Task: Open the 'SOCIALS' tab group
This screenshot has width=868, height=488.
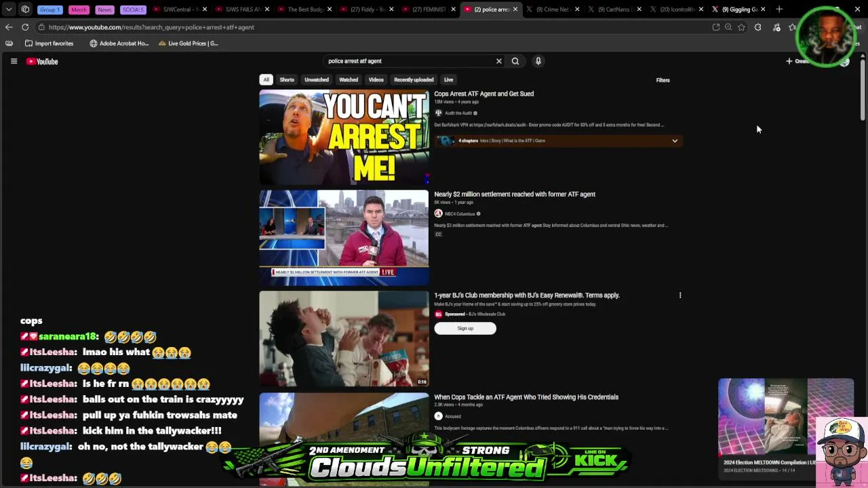Action: point(133,9)
